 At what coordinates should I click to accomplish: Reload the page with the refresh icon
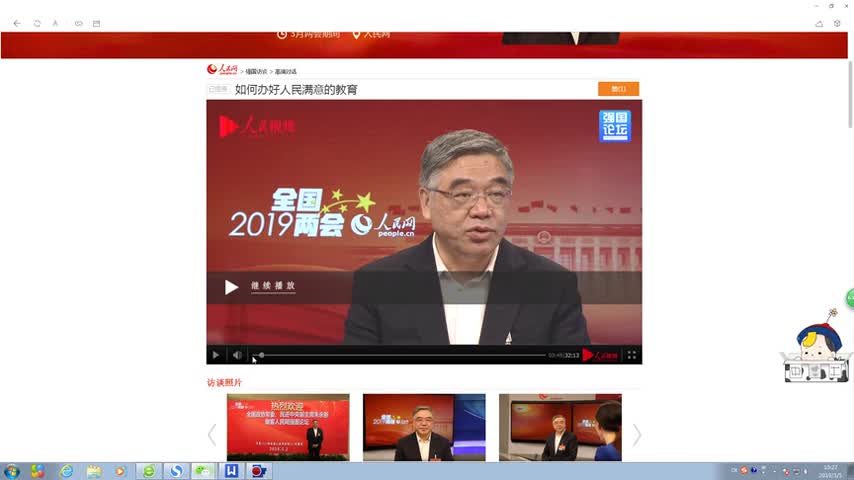coord(37,23)
